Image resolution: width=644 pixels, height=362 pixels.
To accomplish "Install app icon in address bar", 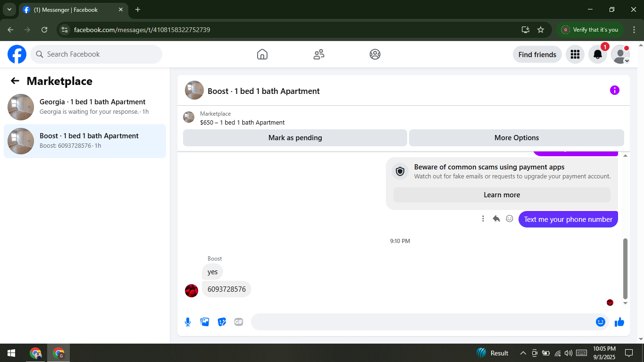I will pos(526,30).
